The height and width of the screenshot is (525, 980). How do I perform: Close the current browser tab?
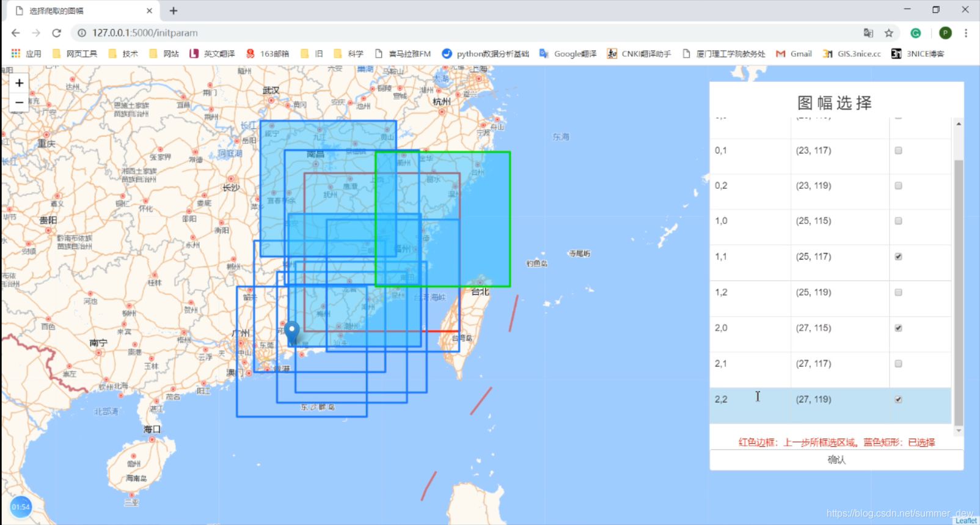coord(149,11)
